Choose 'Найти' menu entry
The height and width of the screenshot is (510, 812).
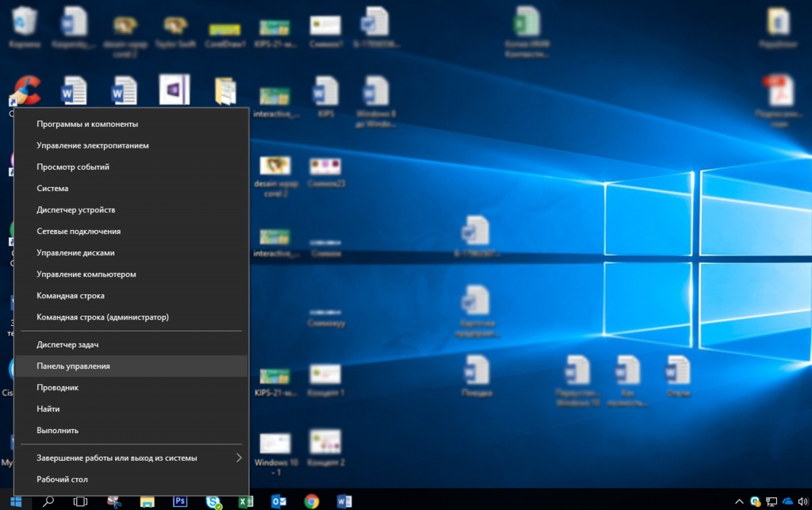pyautogui.click(x=132, y=409)
